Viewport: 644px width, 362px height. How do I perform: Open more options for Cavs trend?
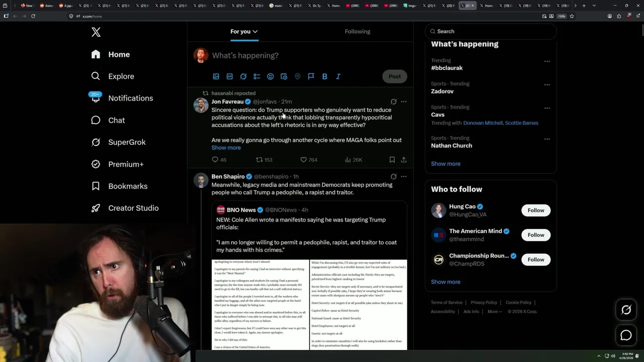tap(547, 108)
